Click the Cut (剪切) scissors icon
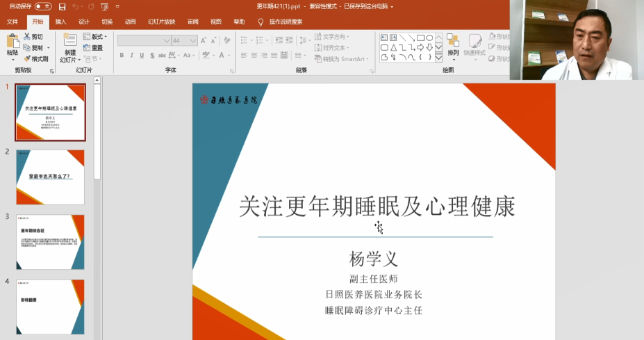The width and height of the screenshot is (644, 340). (x=33, y=37)
